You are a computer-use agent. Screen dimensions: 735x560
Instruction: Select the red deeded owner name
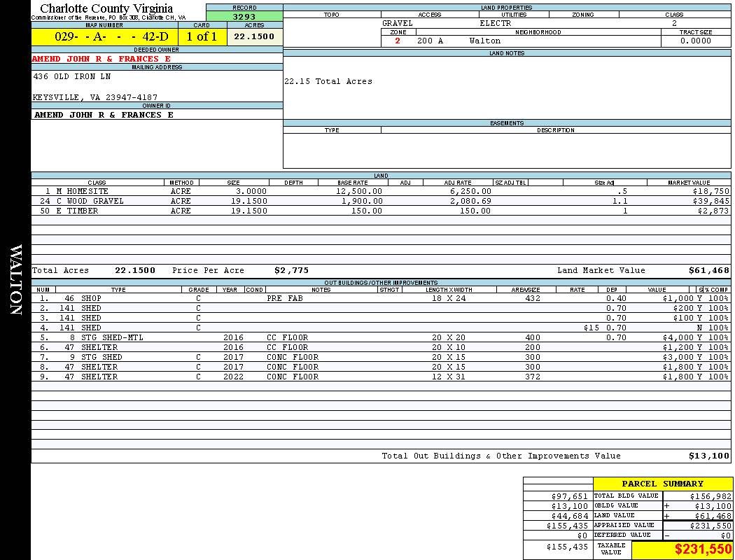(x=101, y=59)
